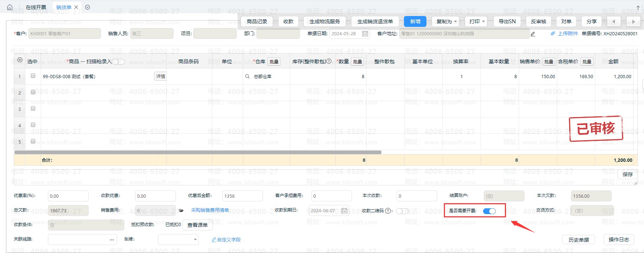Toggle the 扫描枪录入 switch

pyautogui.click(x=118, y=62)
